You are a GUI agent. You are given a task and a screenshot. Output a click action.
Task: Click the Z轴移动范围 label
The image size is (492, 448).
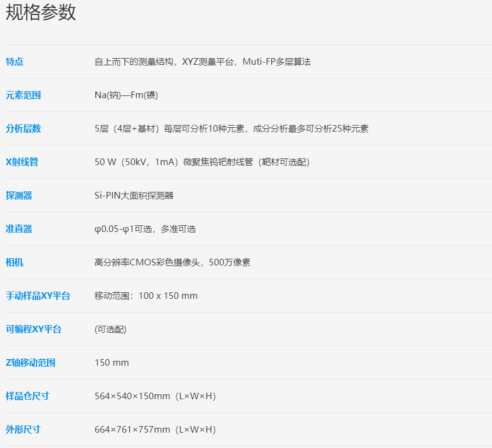[31, 363]
